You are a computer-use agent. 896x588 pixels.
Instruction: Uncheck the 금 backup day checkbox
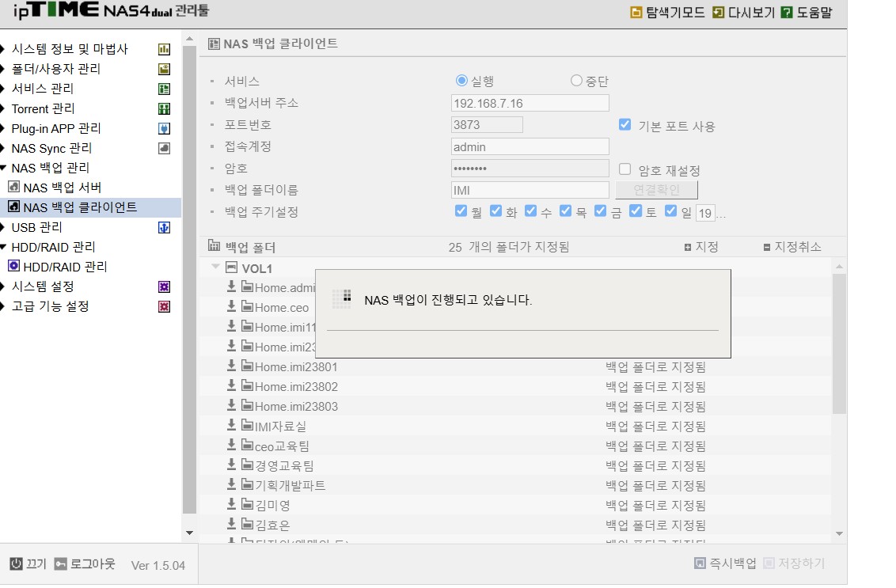(601, 211)
